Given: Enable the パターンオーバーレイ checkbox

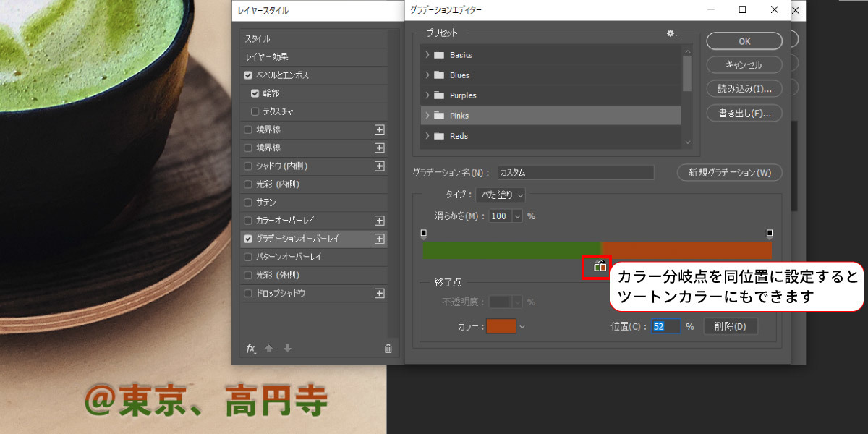Looking at the screenshot, I should [248, 257].
